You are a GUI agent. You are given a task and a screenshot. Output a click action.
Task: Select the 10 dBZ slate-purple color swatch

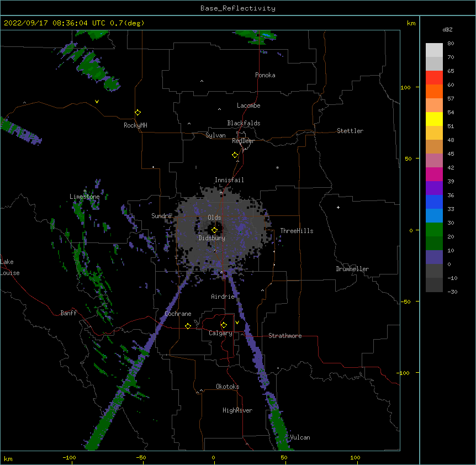point(434,257)
